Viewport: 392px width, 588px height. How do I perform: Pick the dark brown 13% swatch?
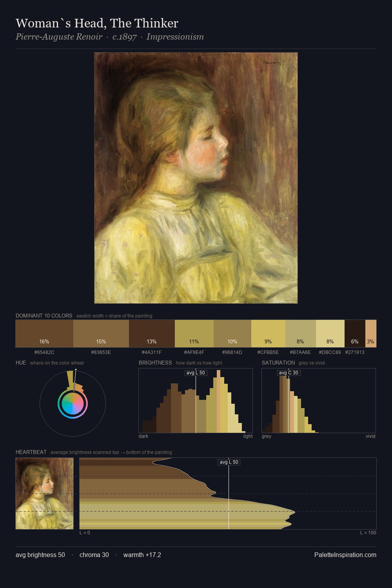click(152, 334)
